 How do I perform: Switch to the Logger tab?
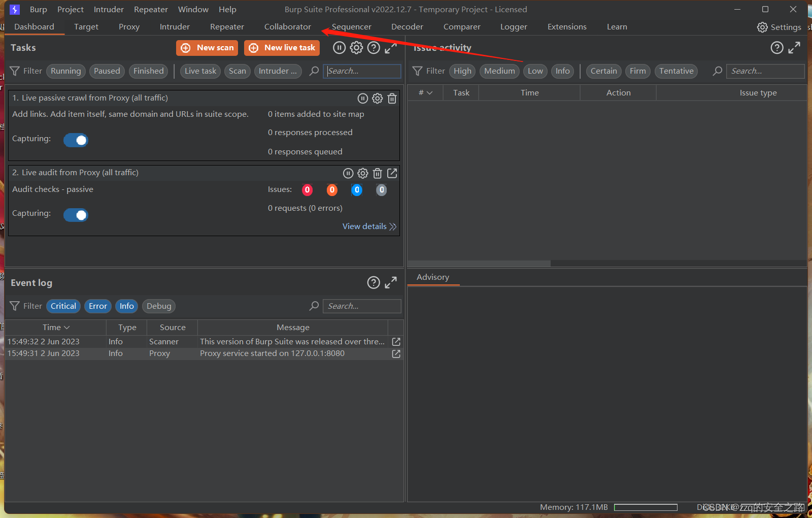click(x=514, y=27)
